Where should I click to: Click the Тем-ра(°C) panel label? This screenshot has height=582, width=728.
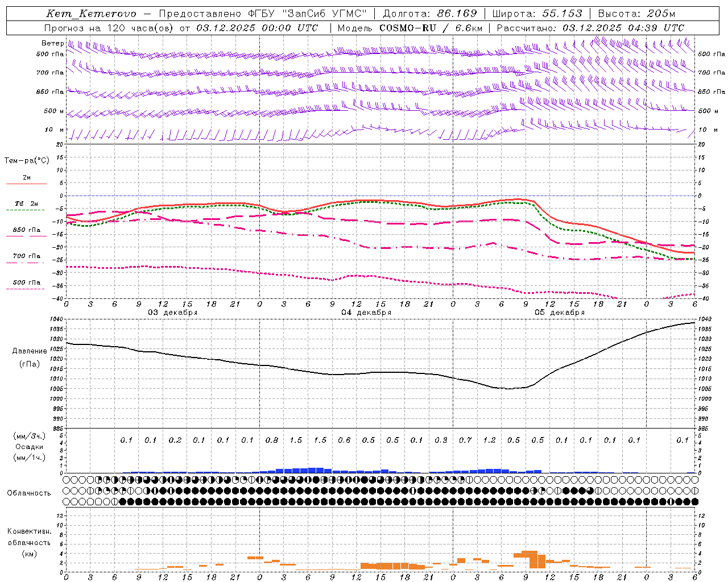tap(27, 161)
